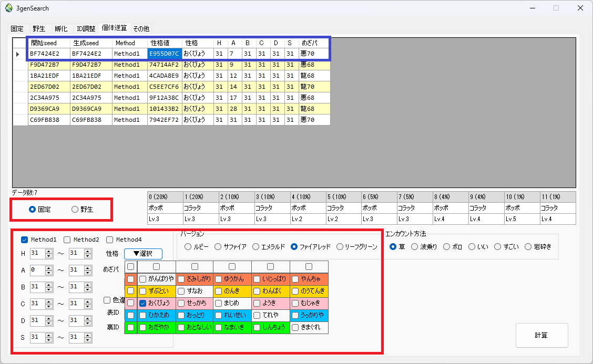
Task: Click the S maximum input field
Action: [76, 338]
